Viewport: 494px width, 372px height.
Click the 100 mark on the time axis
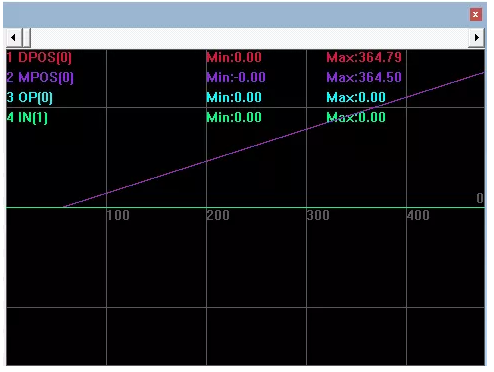tap(118, 216)
